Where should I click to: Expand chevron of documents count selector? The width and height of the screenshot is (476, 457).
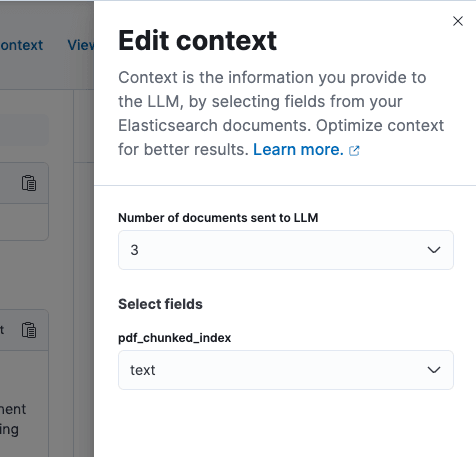[434, 250]
